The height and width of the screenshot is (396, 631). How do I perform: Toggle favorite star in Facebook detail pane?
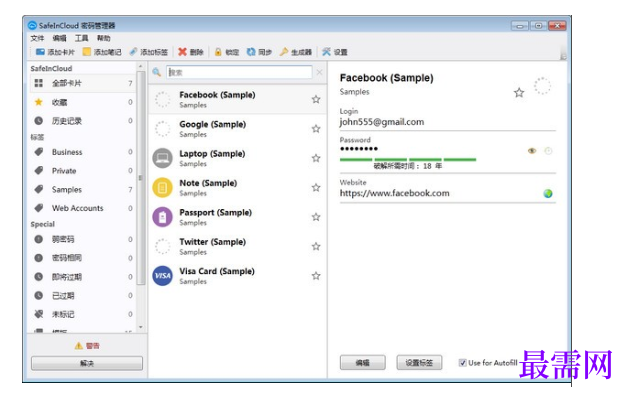tap(519, 93)
